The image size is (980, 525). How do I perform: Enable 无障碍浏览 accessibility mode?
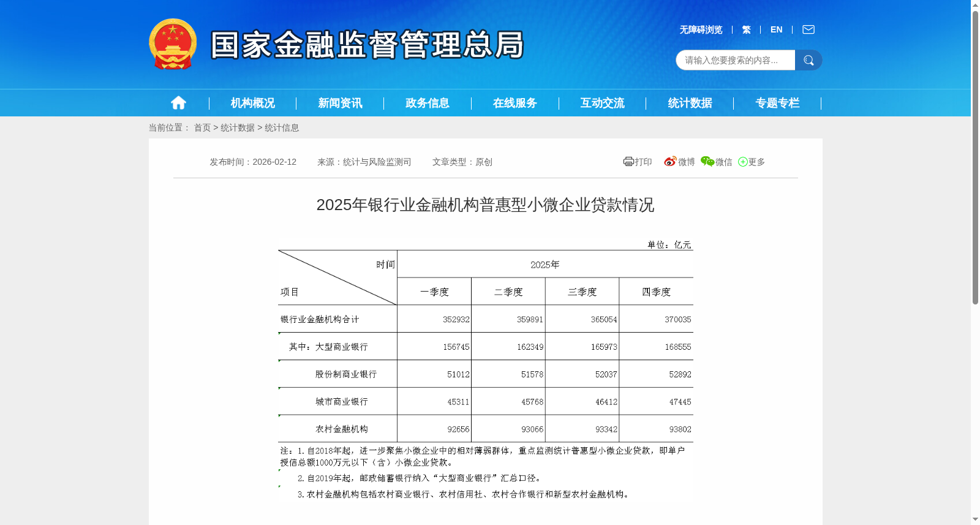point(701,29)
